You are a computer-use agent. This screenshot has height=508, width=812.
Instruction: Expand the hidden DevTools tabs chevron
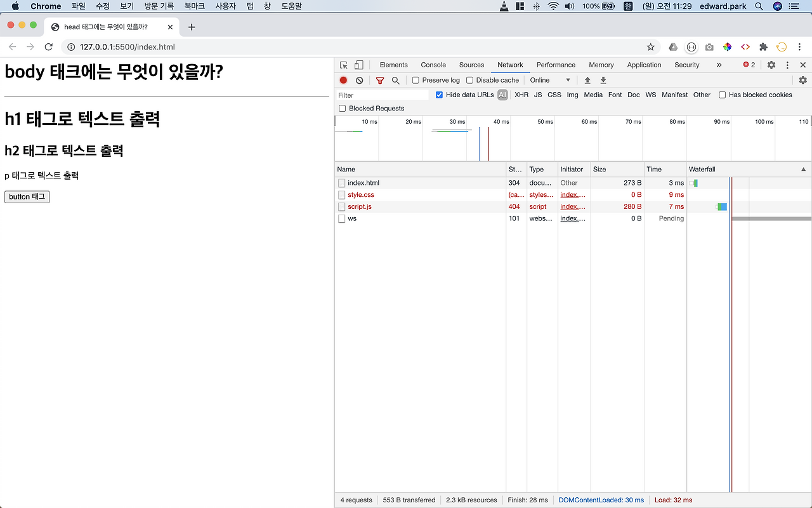[719, 65]
